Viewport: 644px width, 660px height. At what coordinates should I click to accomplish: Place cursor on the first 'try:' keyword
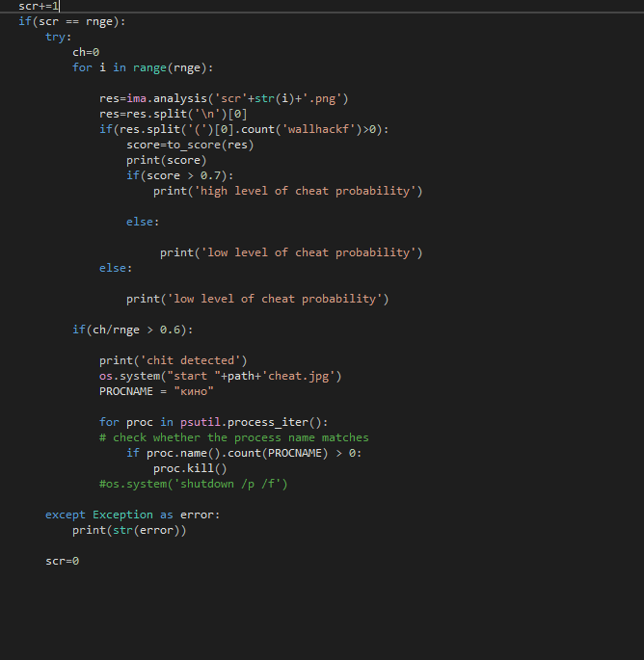[x=58, y=37]
